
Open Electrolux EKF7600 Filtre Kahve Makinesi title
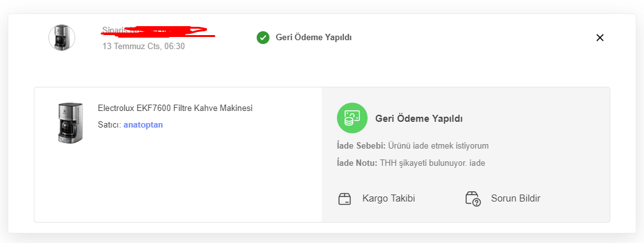tap(175, 108)
